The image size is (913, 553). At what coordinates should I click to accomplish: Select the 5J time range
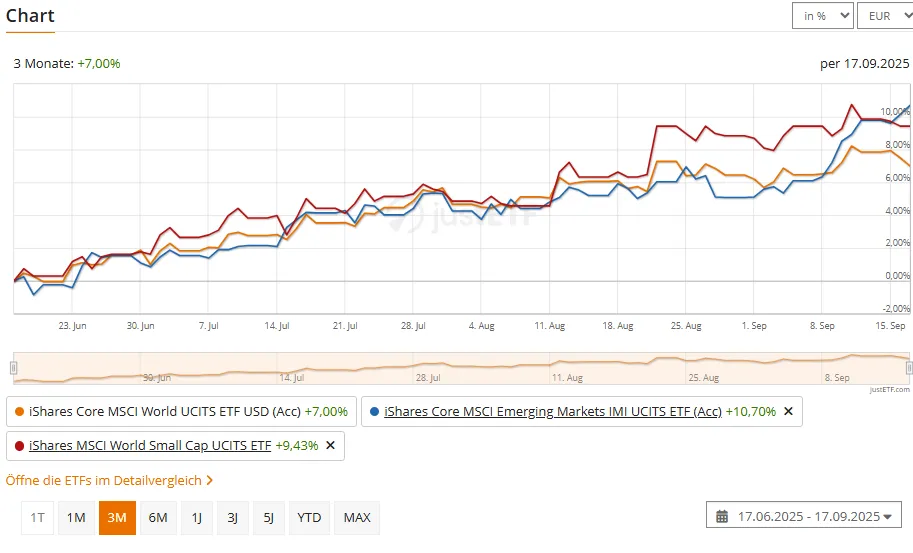tap(268, 517)
